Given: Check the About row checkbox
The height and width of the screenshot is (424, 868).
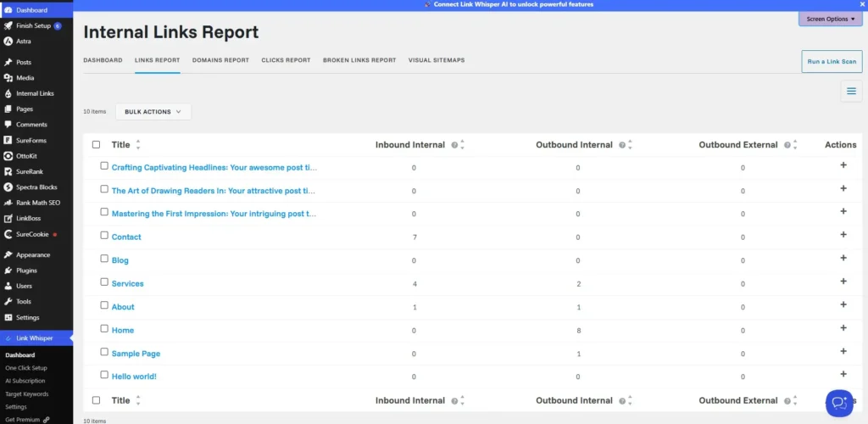Looking at the screenshot, I should [x=104, y=305].
